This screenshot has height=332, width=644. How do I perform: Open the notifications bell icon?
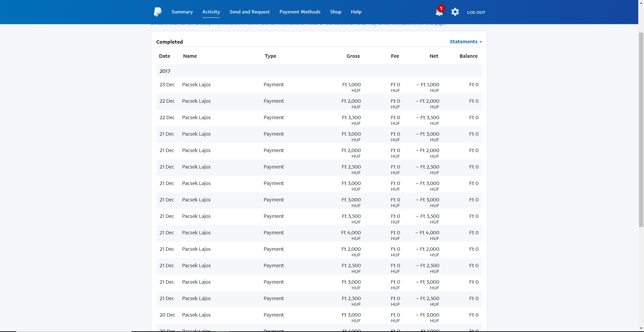tap(439, 12)
